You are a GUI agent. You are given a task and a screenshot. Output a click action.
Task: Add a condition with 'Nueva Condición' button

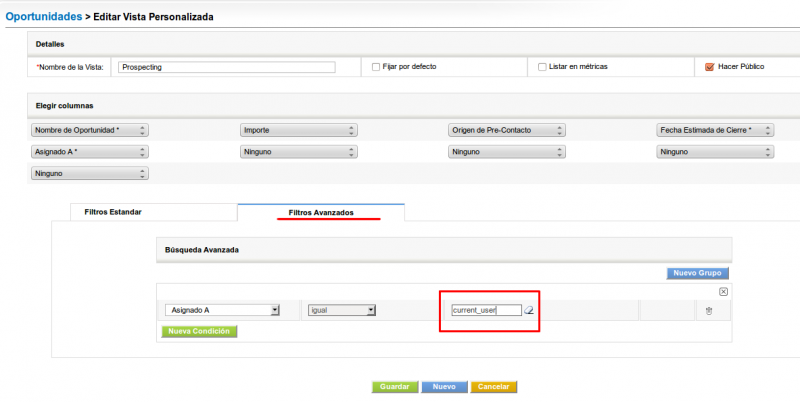click(x=199, y=331)
